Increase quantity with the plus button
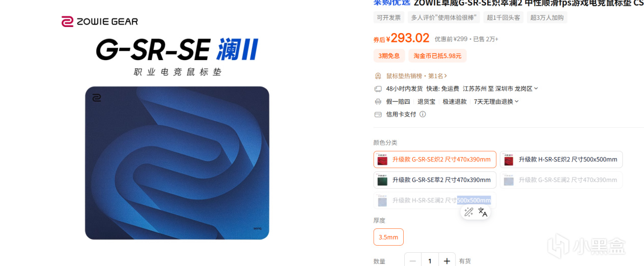 click(x=447, y=260)
